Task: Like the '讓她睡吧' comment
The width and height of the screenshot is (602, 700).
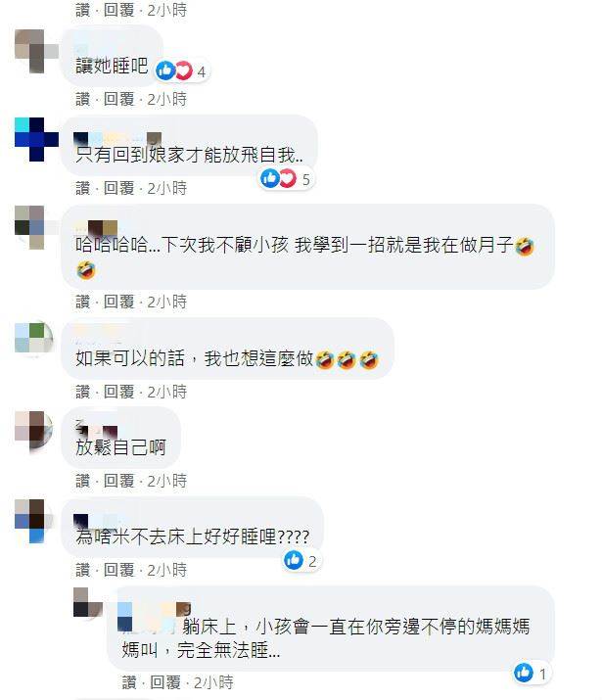Action: click(82, 99)
